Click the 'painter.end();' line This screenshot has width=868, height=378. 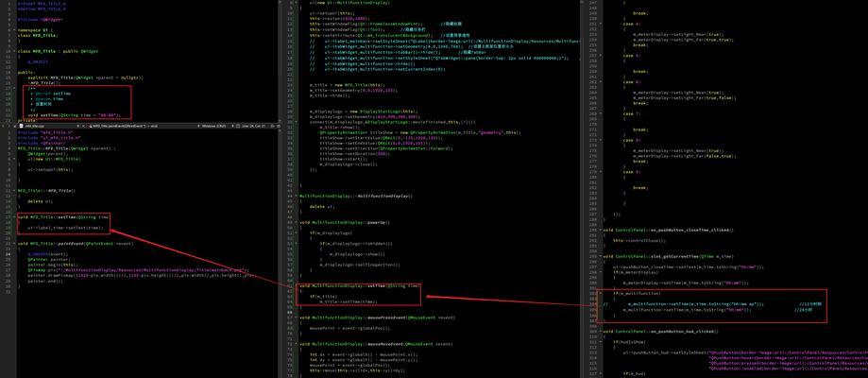click(45, 281)
